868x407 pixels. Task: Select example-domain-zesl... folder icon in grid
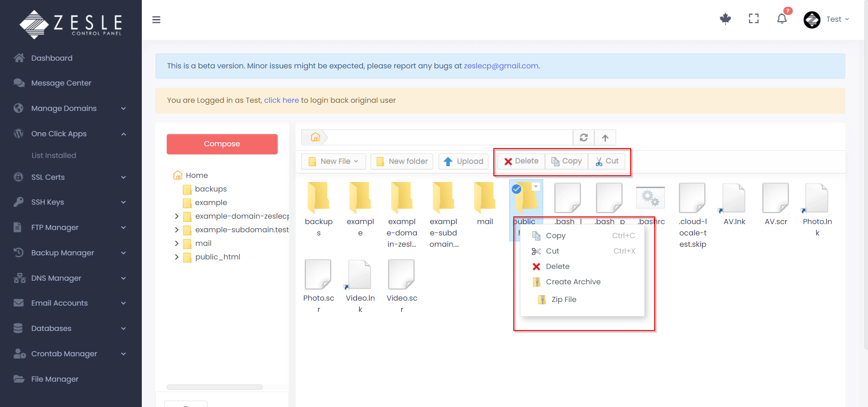click(x=402, y=197)
